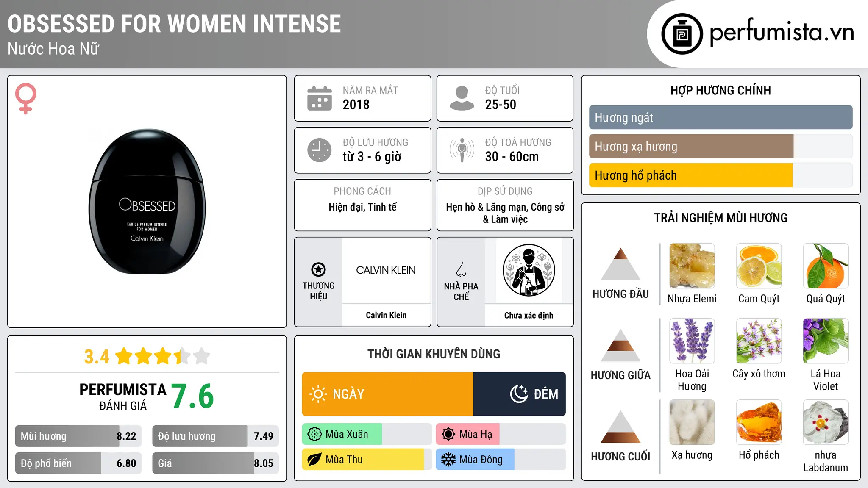The image size is (868, 488).
Task: Click the Độ phổ biến 6.80 score bar
Action: (78, 463)
